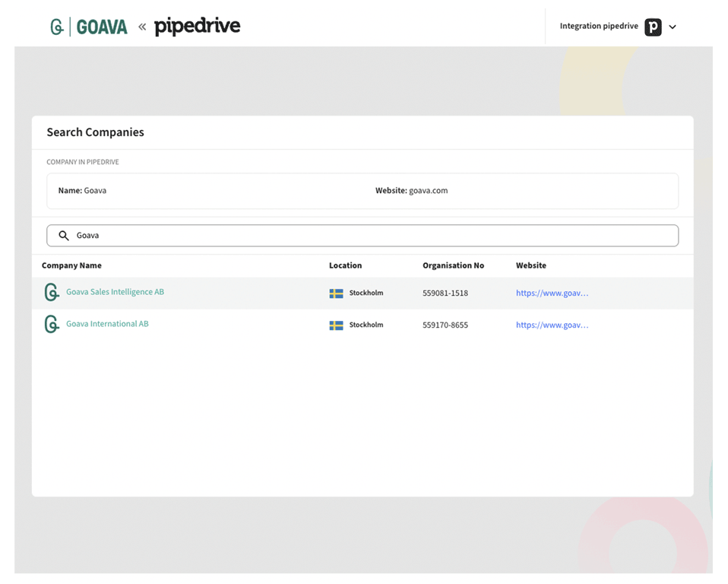The height and width of the screenshot is (584, 728).
Task: Click the Integration pipedrive label
Action: point(599,26)
